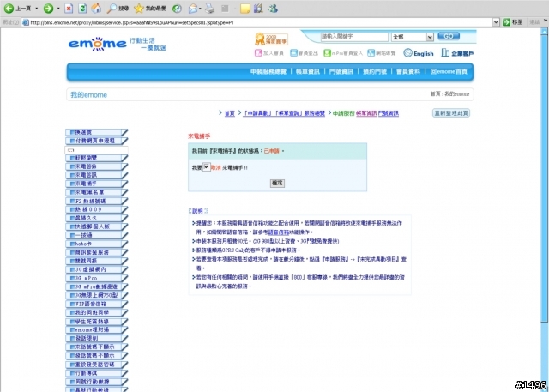Open the 全部 search category dropdown
Viewport: 549px width, 392px height.
pos(413,37)
